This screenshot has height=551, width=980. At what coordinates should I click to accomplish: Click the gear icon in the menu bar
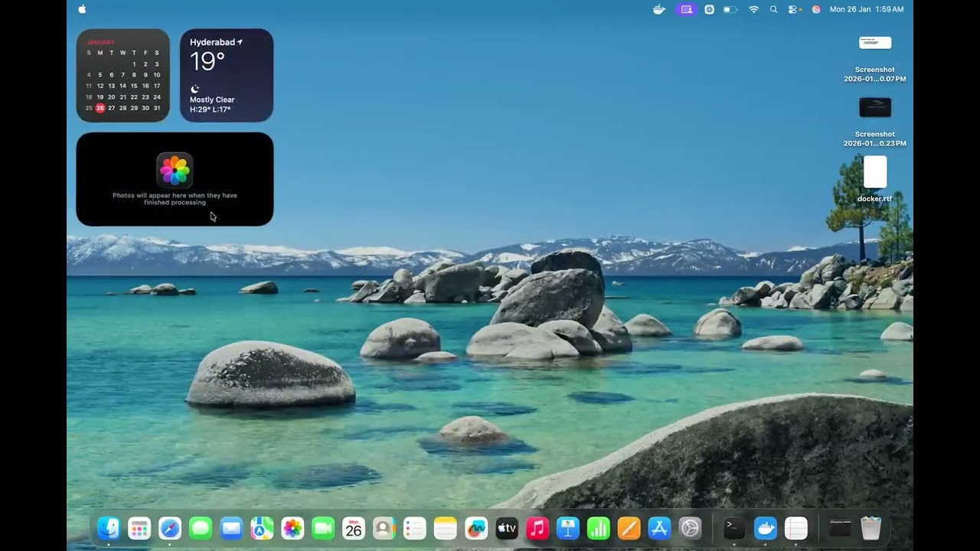(709, 9)
